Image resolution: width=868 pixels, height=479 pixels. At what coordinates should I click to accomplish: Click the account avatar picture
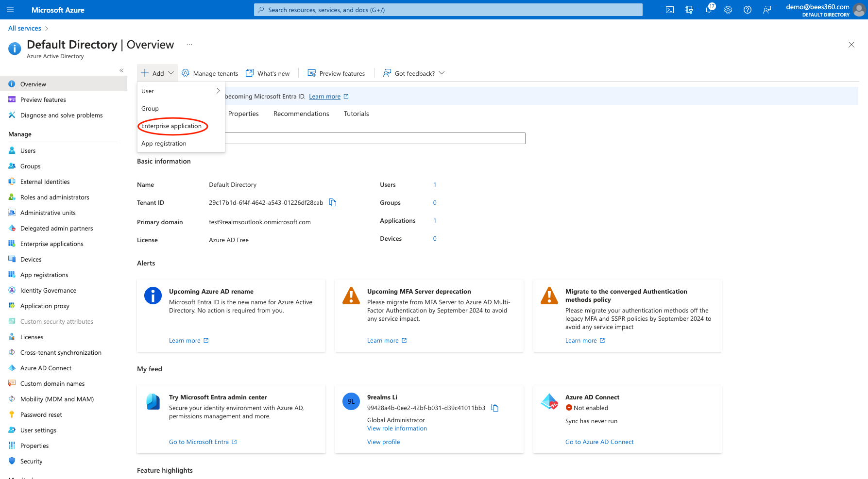point(859,10)
